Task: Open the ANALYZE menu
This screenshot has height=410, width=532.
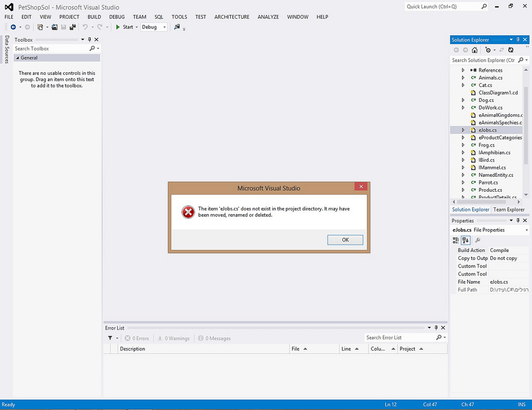Action: pyautogui.click(x=268, y=17)
